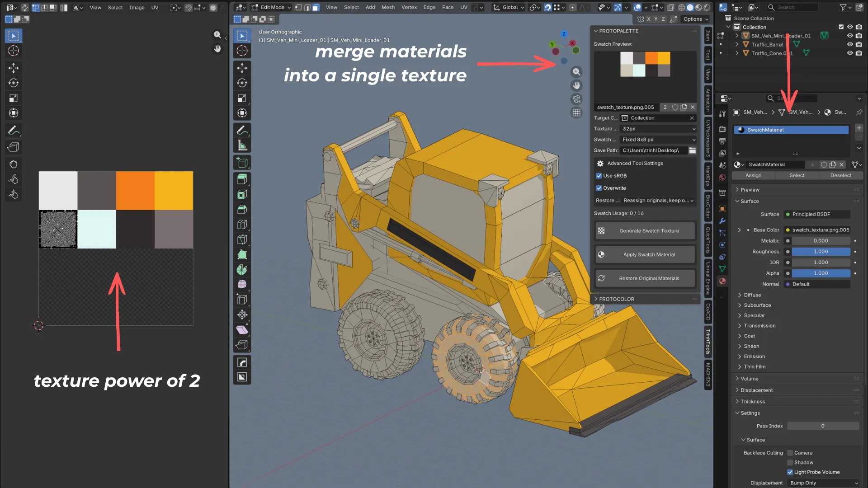868x488 pixels.
Task: Toggle camera view in viewport navigation
Action: click(576, 99)
